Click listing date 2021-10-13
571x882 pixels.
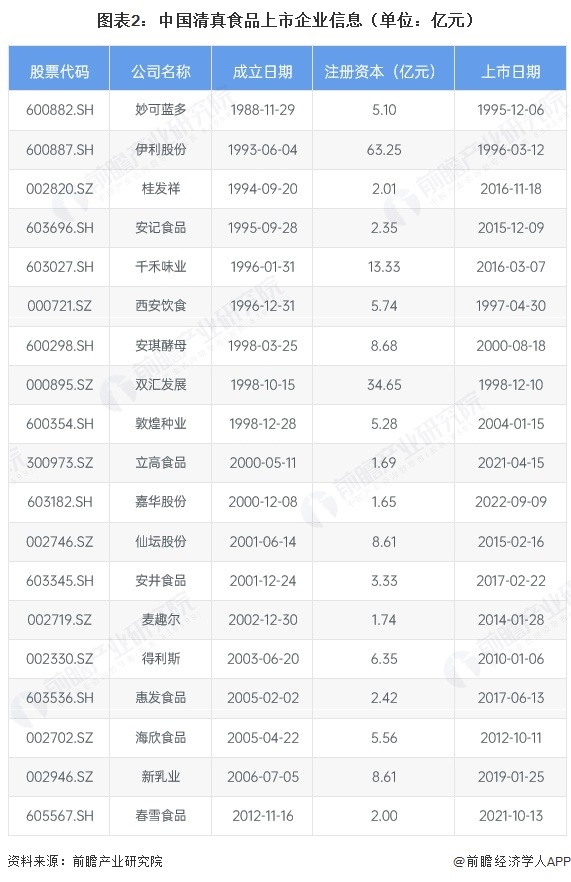[511, 816]
